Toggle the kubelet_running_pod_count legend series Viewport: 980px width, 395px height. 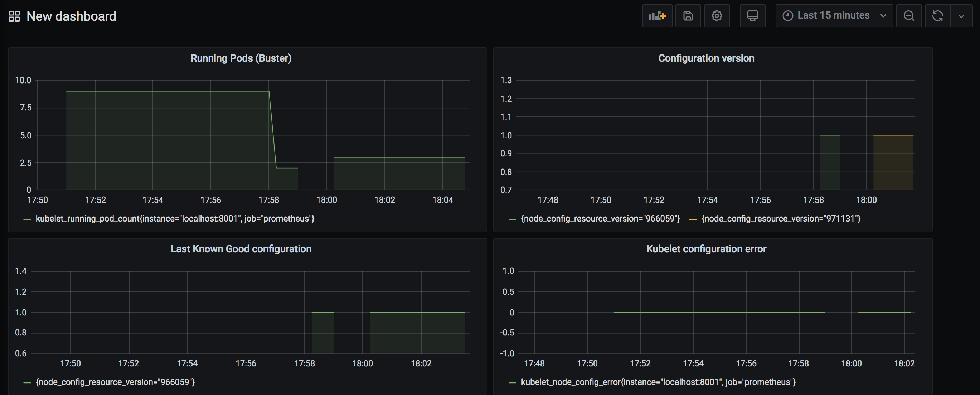point(175,219)
